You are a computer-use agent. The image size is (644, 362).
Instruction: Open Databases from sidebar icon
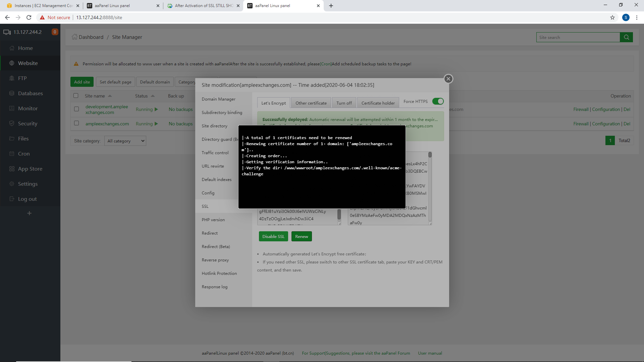tap(12, 93)
